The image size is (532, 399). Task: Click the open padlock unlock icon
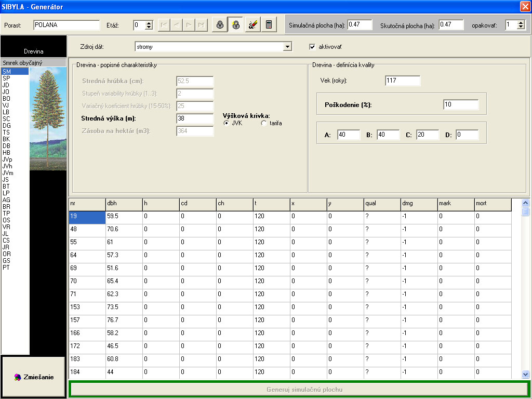point(236,25)
